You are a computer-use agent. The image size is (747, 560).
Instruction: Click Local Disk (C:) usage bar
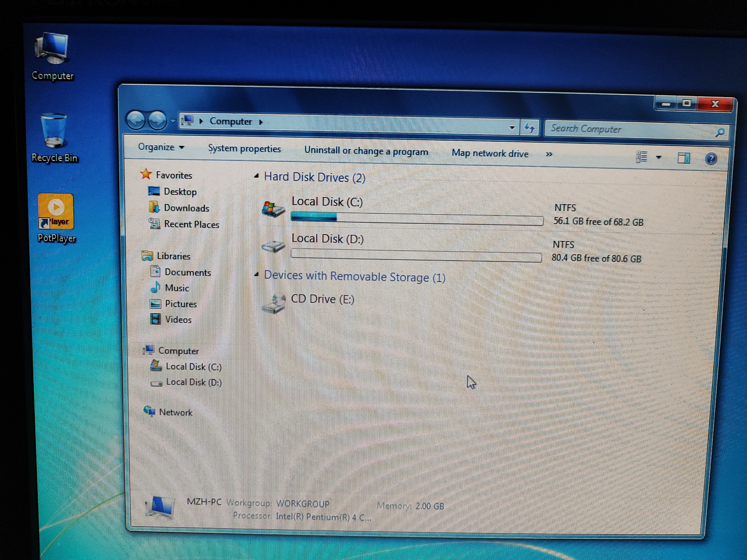coord(417,219)
